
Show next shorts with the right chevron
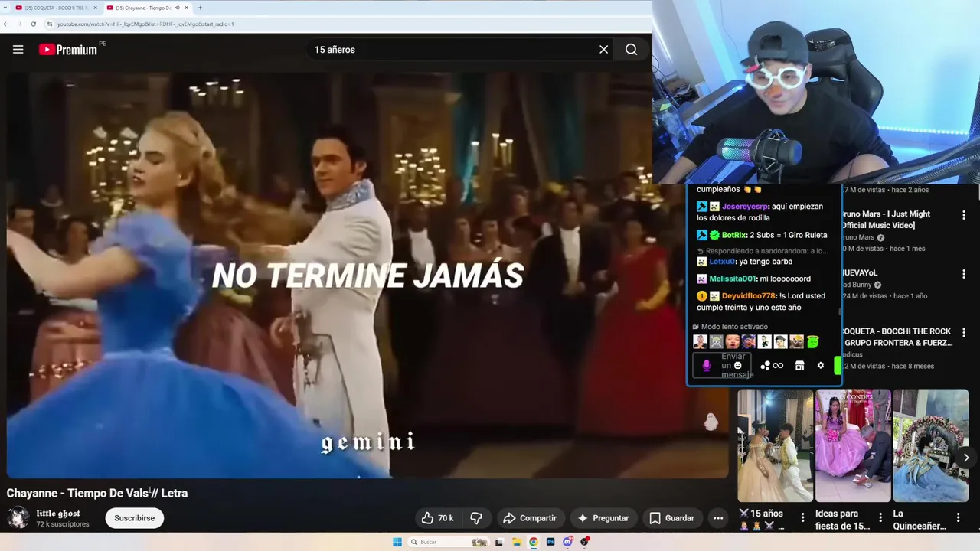[966, 458]
